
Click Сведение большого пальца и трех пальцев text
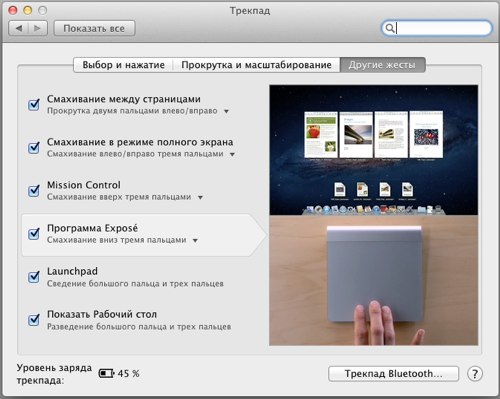pos(135,284)
